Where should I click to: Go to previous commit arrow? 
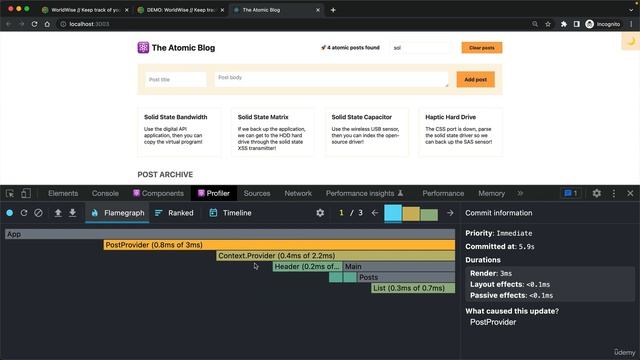tap(375, 213)
